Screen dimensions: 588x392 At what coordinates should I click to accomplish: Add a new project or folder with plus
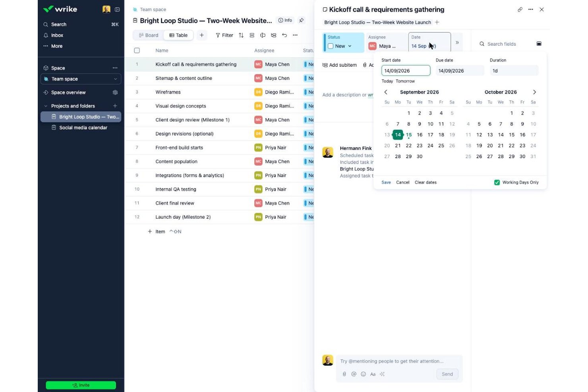coord(115,106)
